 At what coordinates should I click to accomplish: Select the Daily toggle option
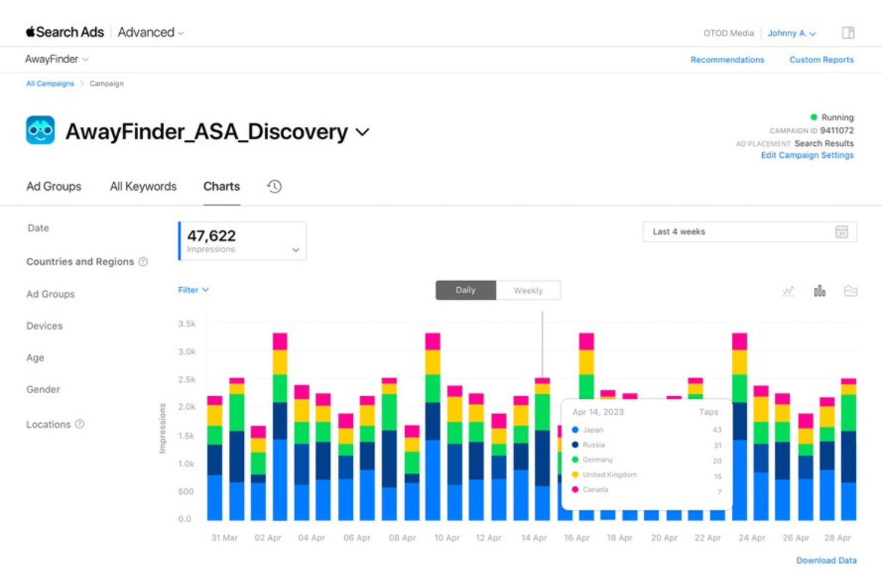(465, 290)
